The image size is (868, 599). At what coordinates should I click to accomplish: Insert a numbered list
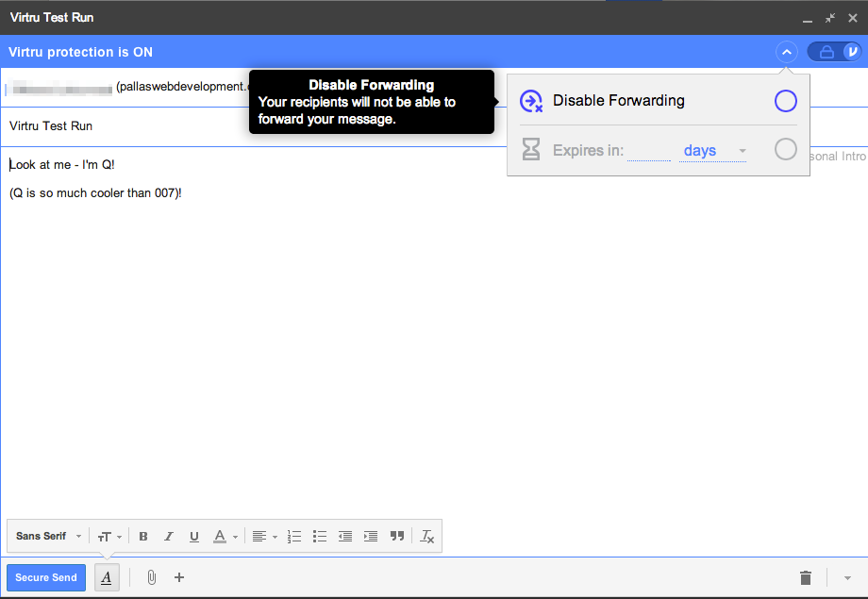(294, 536)
